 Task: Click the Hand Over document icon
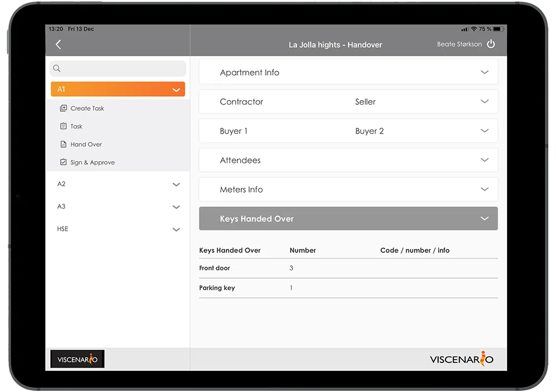(63, 144)
